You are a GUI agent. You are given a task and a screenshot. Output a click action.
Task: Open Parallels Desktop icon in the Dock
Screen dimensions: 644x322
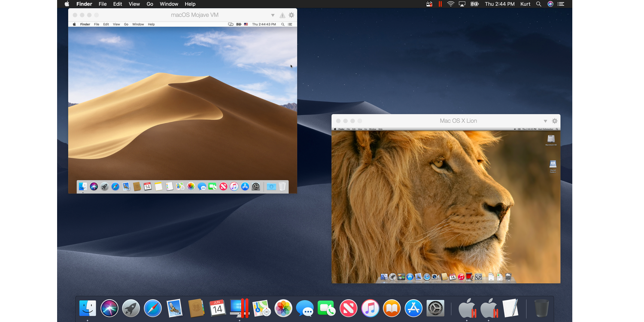pyautogui.click(x=240, y=308)
